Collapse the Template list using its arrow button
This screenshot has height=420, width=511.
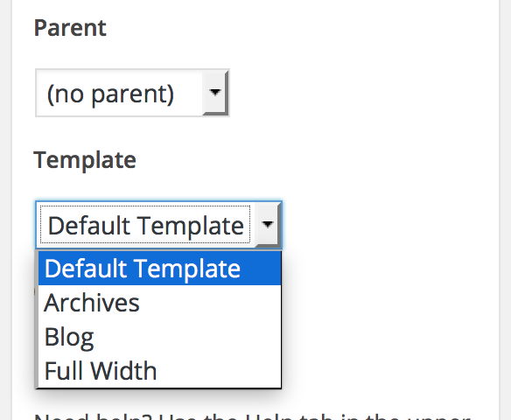267,225
